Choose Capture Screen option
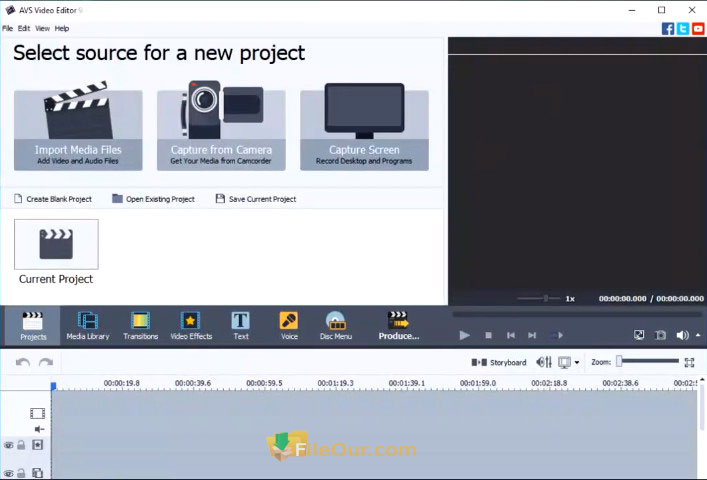This screenshot has height=480, width=707. (x=364, y=126)
